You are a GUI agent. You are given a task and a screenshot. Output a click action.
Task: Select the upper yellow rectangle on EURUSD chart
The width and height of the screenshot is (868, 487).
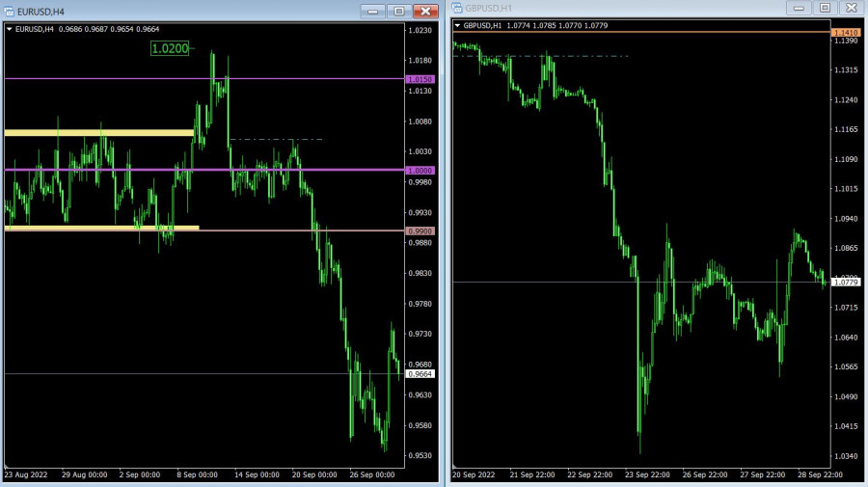tap(99, 133)
